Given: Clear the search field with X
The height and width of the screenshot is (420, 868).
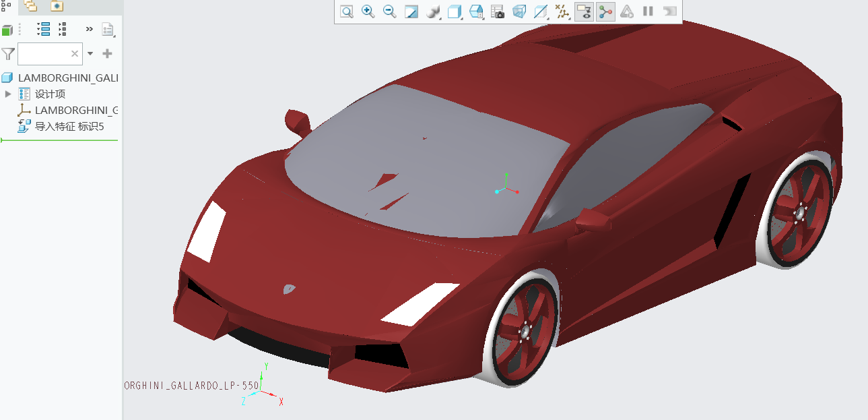Looking at the screenshot, I should pyautogui.click(x=75, y=54).
